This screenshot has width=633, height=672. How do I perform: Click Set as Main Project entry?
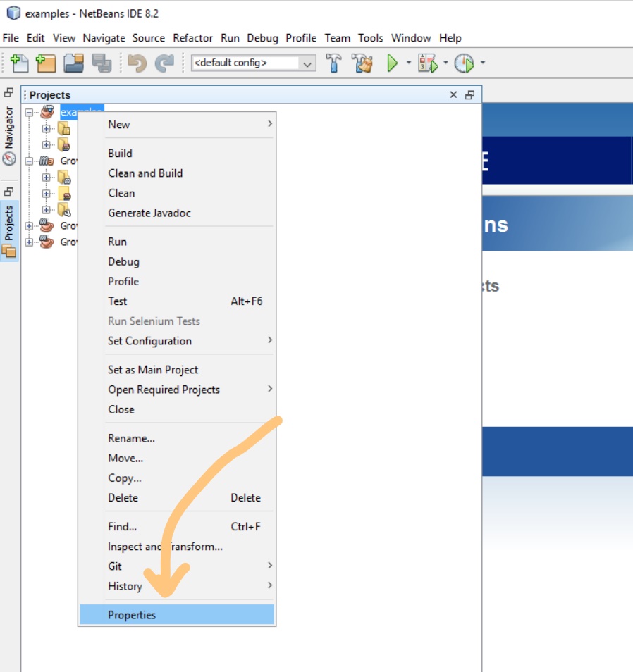point(153,370)
